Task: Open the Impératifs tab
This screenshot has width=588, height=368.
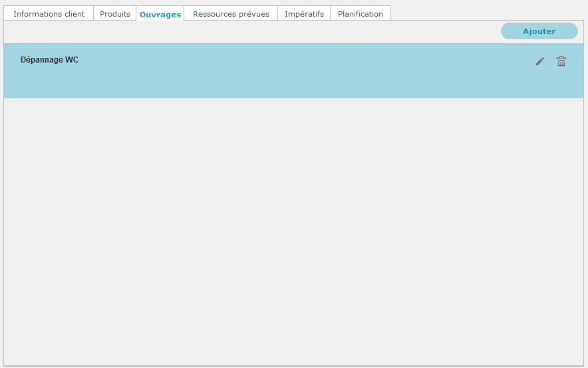Action: (304, 14)
